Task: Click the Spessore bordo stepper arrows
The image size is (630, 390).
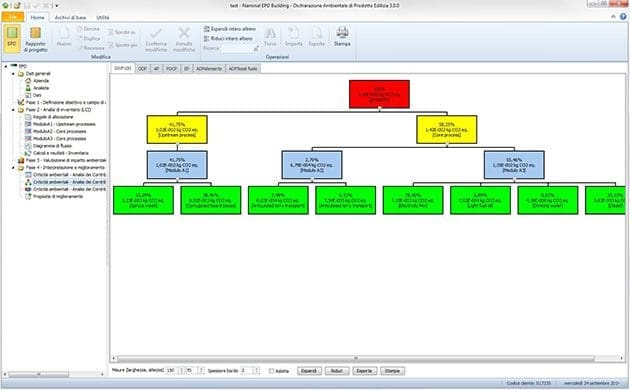Action: (x=256, y=370)
